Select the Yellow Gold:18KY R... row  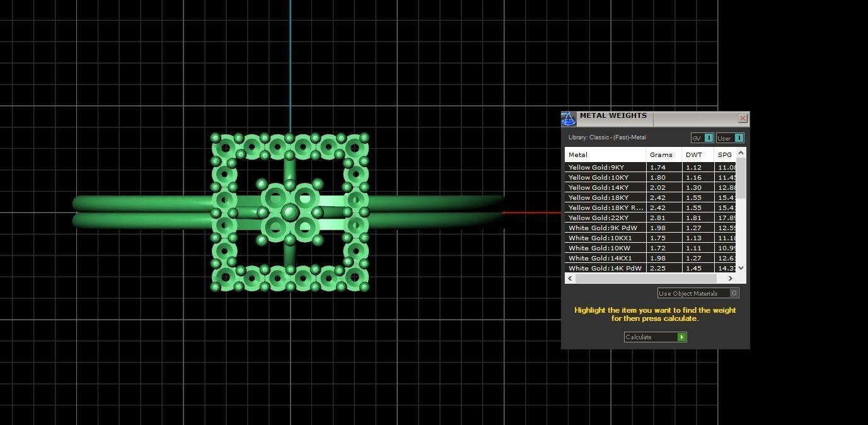coord(651,207)
